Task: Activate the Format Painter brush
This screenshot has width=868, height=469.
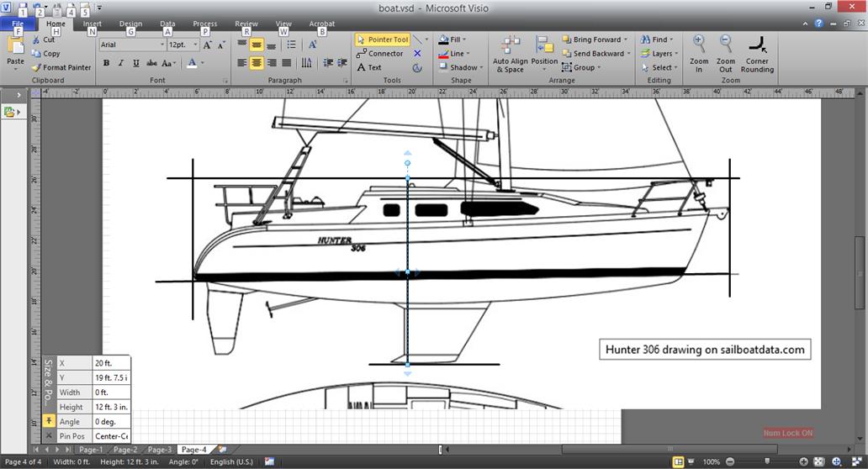Action: [61, 67]
